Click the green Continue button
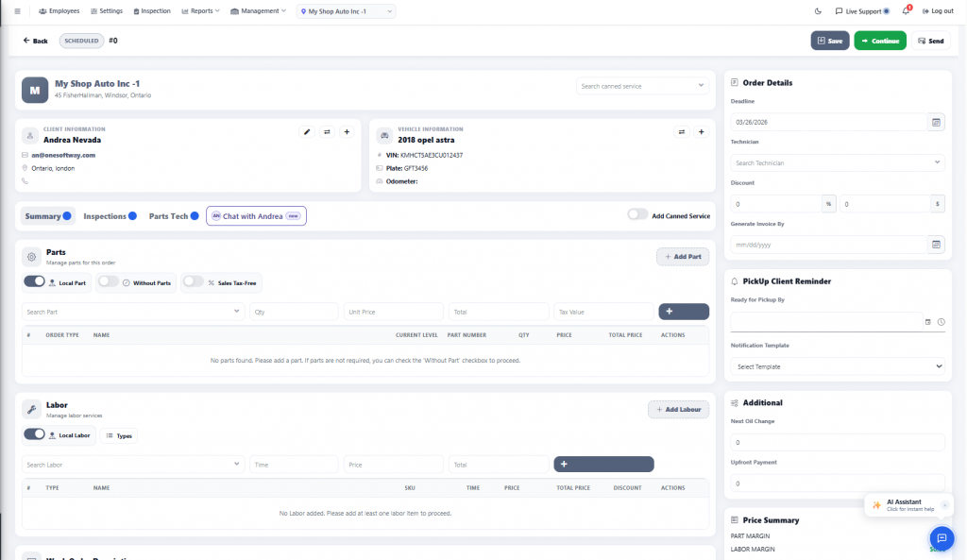The width and height of the screenshot is (967, 560). (879, 41)
